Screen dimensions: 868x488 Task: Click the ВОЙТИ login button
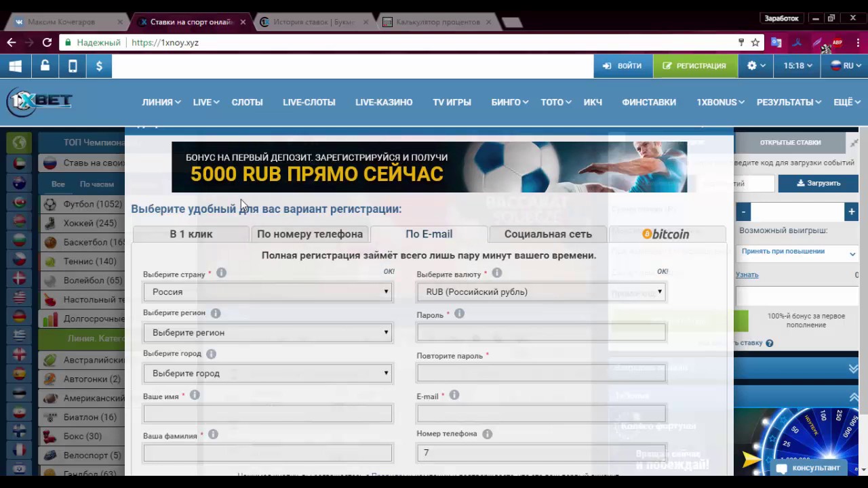pyautogui.click(x=623, y=66)
